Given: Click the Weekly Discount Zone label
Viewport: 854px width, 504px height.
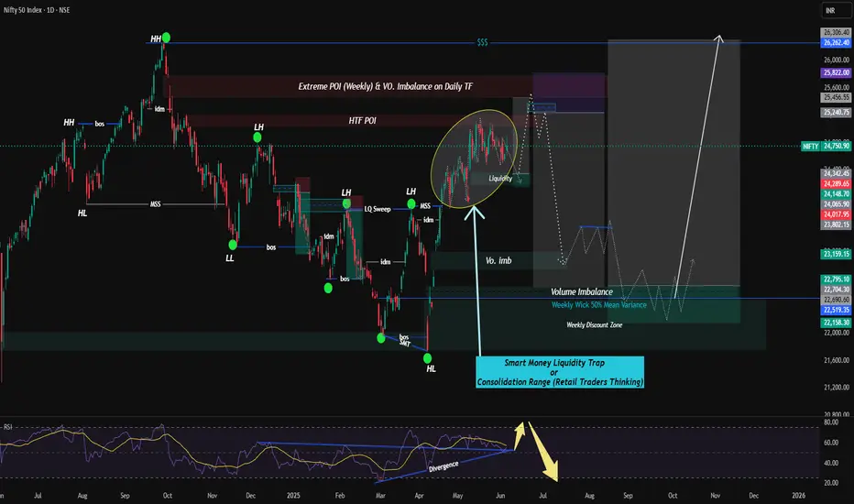Looking at the screenshot, I should coord(594,324).
